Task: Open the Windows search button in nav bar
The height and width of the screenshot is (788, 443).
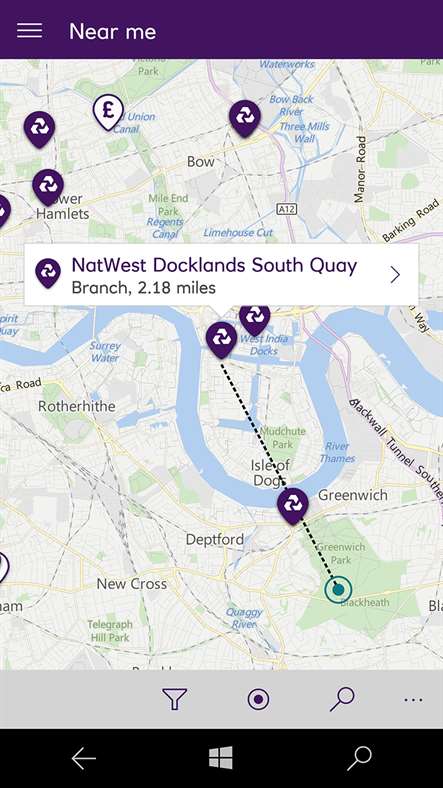Action: (x=360, y=758)
